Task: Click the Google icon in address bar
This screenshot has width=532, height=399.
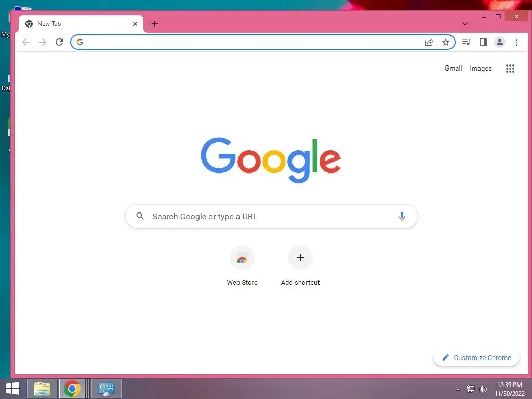Action: [79, 42]
